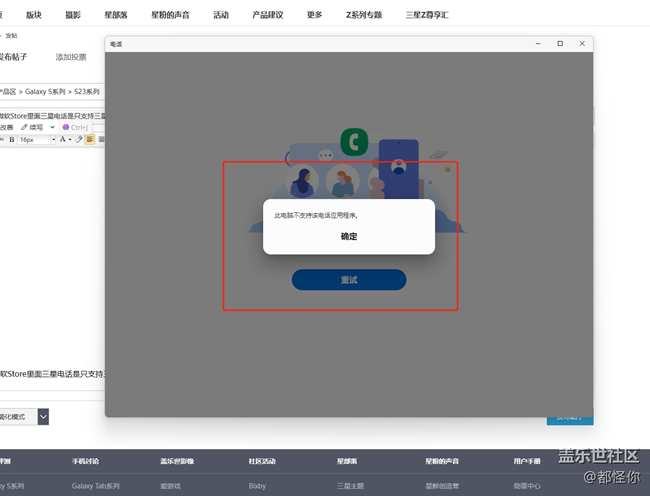Open the mode selector dropdown at bottom
650x496 pixels.
(43, 416)
